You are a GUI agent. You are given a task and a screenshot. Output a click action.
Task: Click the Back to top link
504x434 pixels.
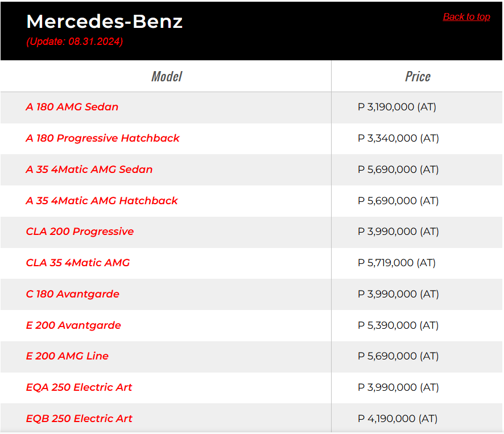click(x=466, y=17)
